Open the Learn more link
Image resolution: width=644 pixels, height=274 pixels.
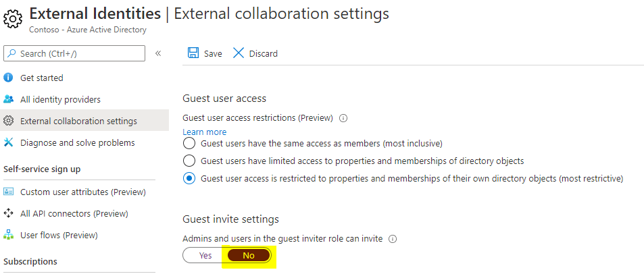[205, 132]
